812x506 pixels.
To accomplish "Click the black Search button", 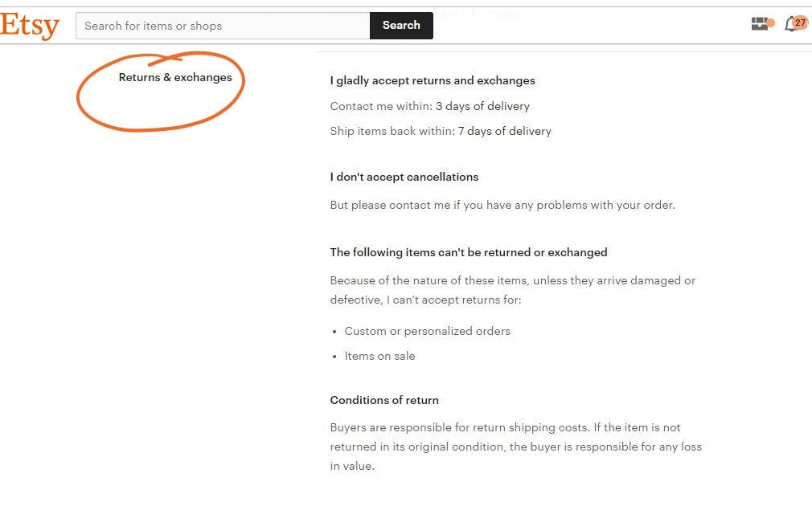I will click(x=401, y=26).
